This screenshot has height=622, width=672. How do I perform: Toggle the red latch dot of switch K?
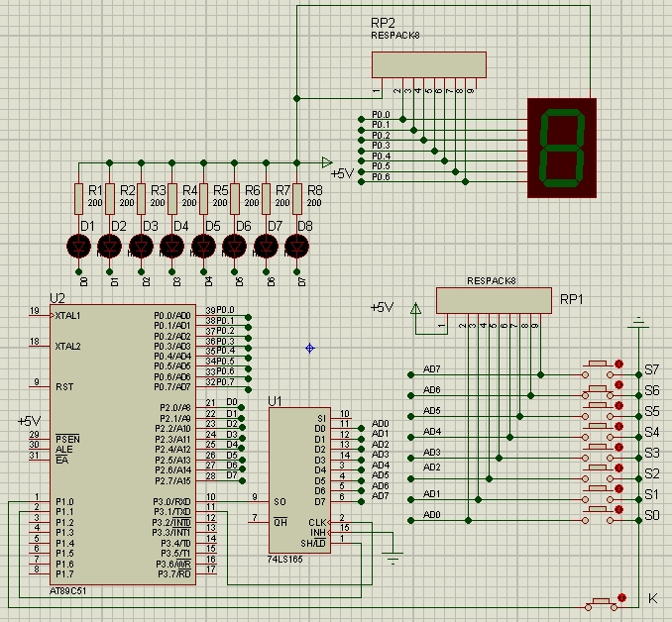click(x=622, y=597)
